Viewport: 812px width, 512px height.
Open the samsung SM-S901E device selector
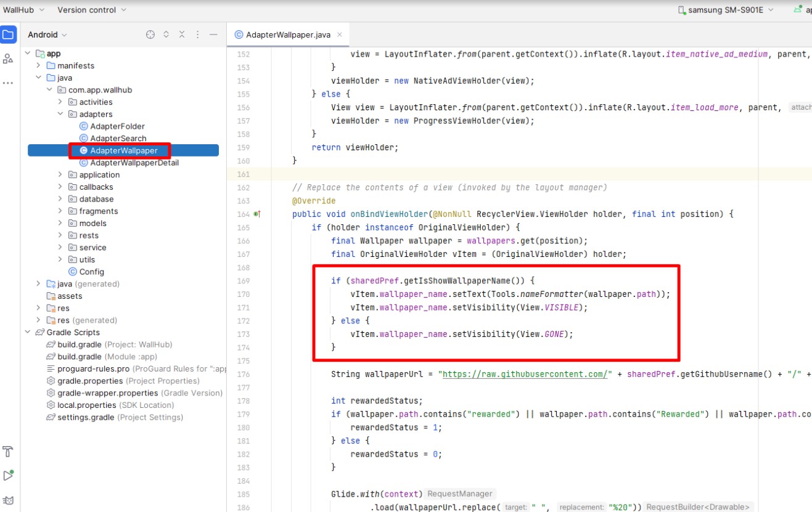coord(727,10)
